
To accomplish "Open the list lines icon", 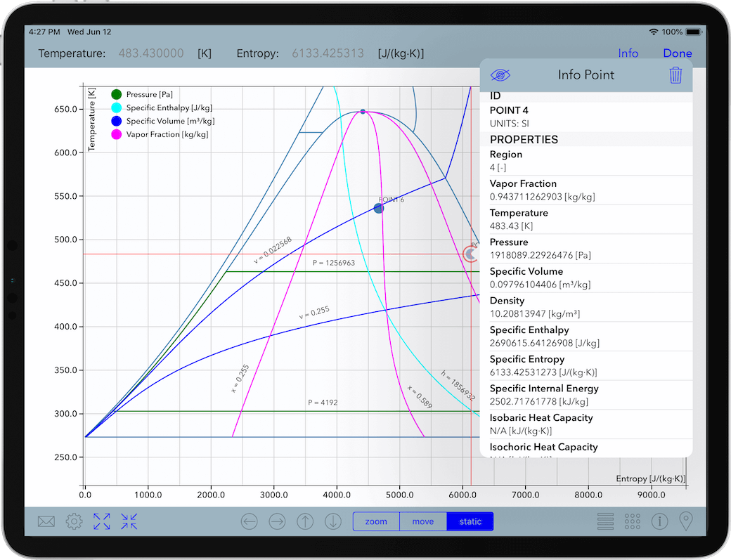I will [605, 521].
